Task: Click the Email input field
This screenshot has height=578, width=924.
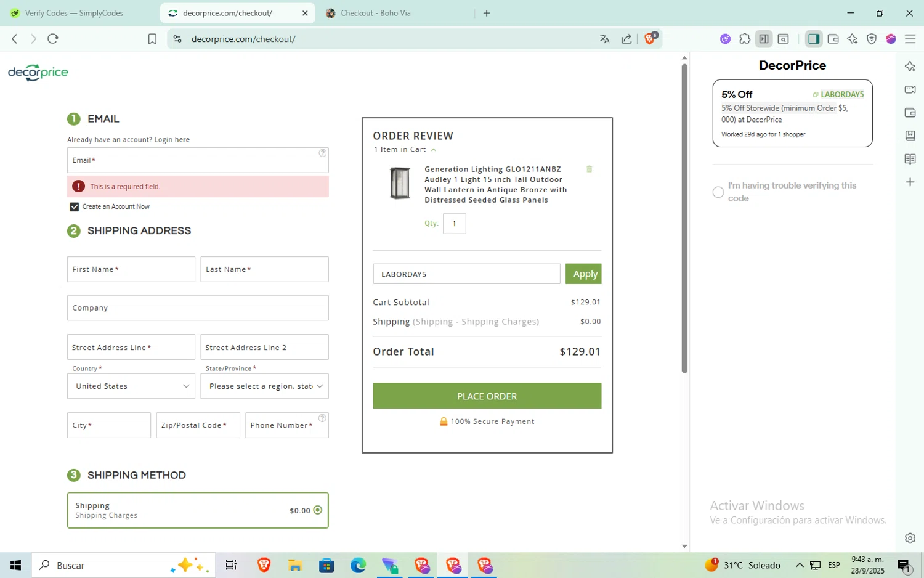Action: (198, 160)
